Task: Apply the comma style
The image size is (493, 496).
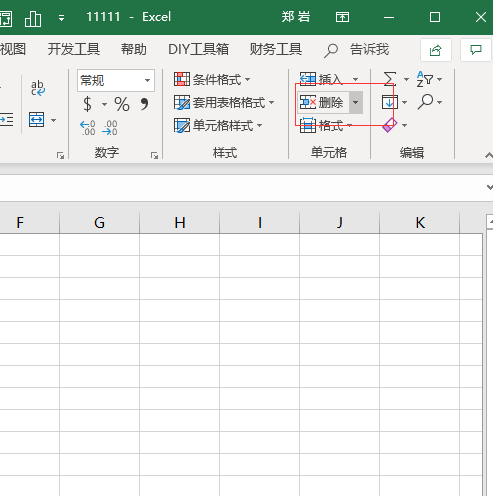Action: pyautogui.click(x=144, y=104)
